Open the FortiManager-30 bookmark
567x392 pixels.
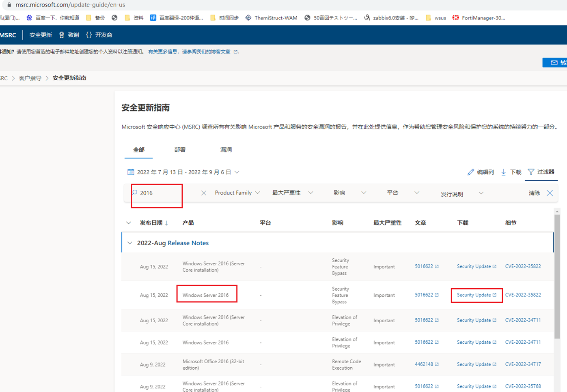point(479,18)
